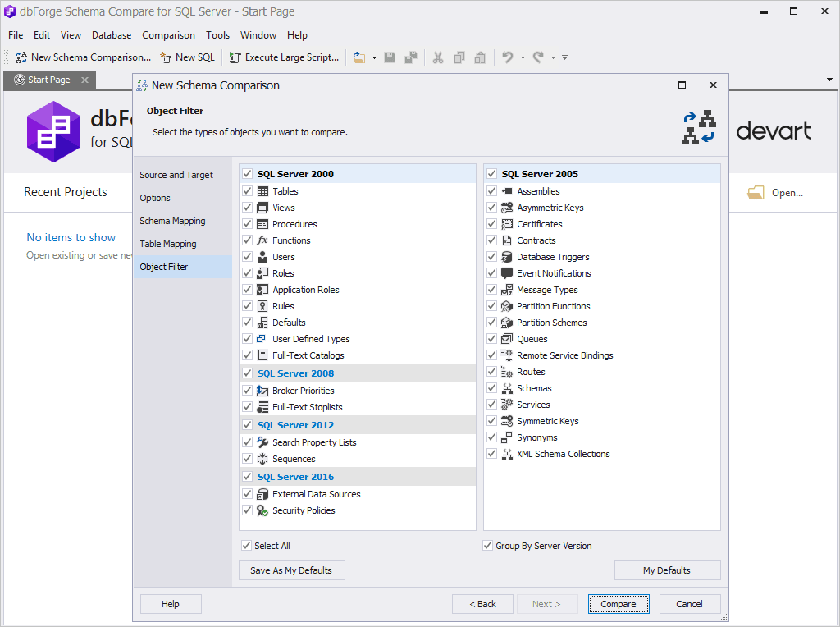Click the Partition Schemes label
The width and height of the screenshot is (840, 627).
[552, 323]
